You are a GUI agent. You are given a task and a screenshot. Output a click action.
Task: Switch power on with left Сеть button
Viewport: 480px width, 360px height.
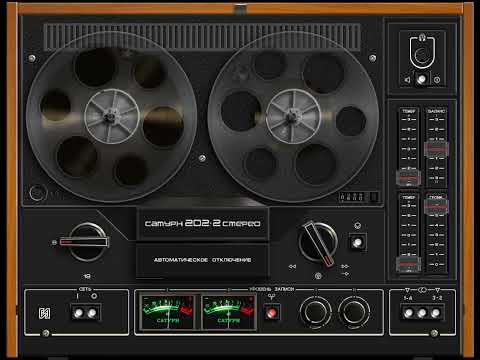79,313
